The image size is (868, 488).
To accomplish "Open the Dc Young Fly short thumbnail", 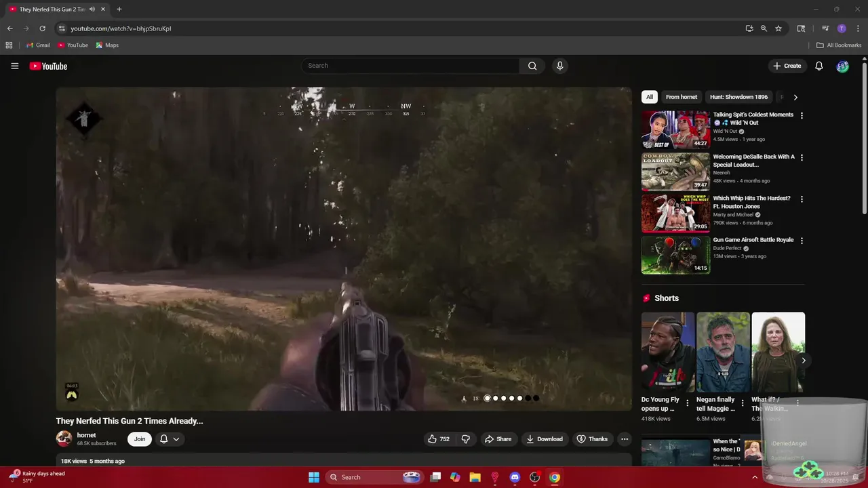I will pyautogui.click(x=668, y=352).
